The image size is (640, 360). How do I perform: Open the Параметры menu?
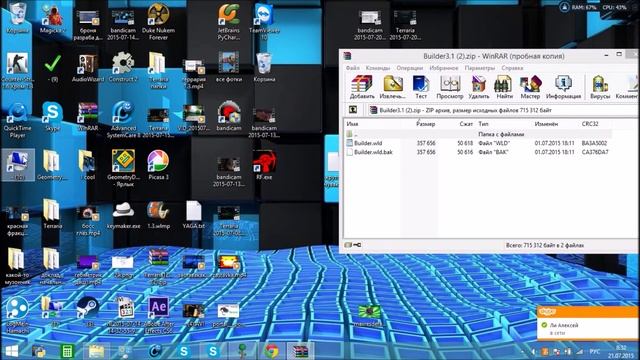[x=480, y=68]
